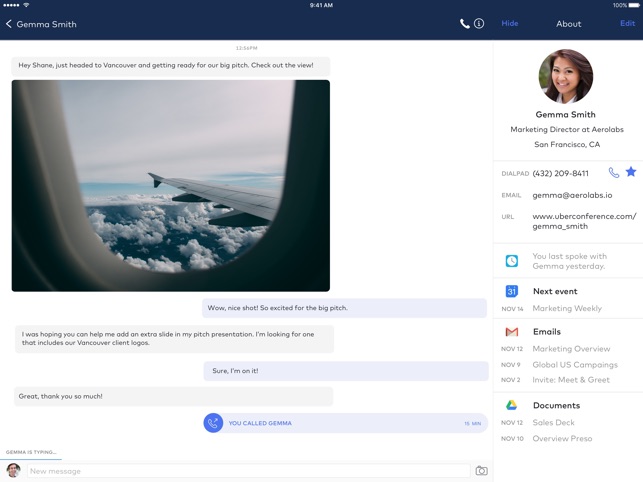Screen dimensions: 643x482
Task: Open the contact info circle icon
Action: coord(479,24)
